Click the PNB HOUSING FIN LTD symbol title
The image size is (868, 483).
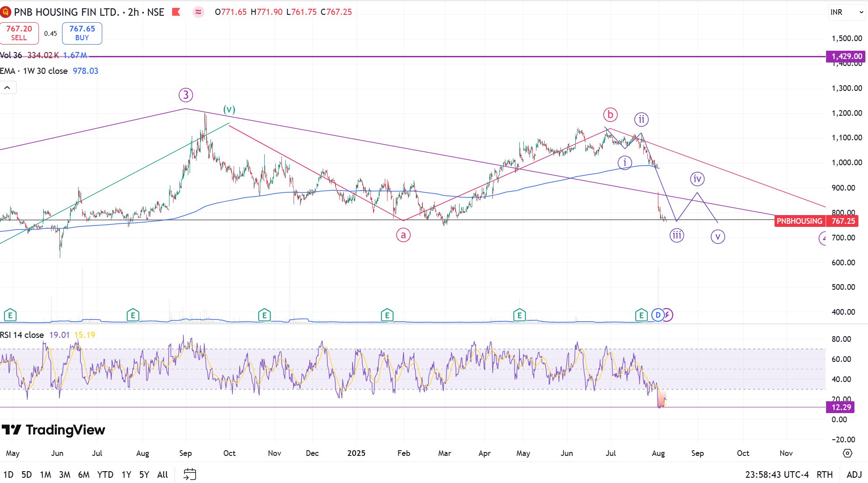coord(66,12)
